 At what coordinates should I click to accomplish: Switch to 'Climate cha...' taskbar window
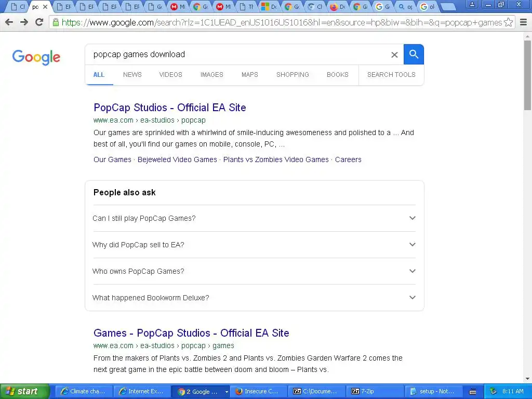point(84,392)
